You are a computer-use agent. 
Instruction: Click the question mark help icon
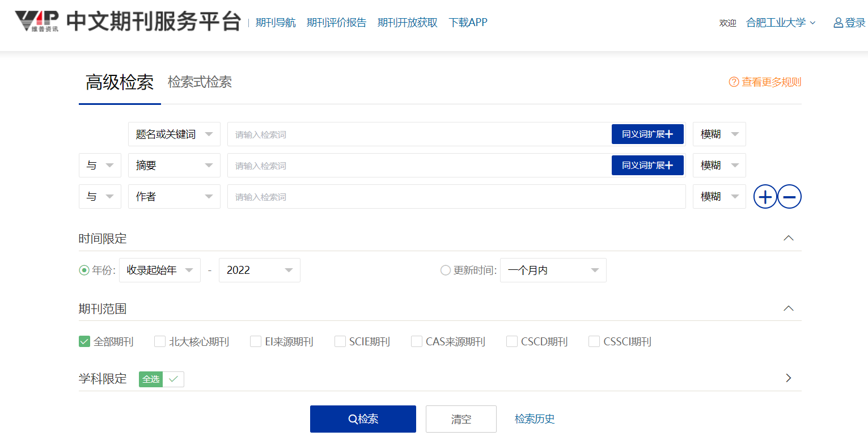(x=734, y=82)
